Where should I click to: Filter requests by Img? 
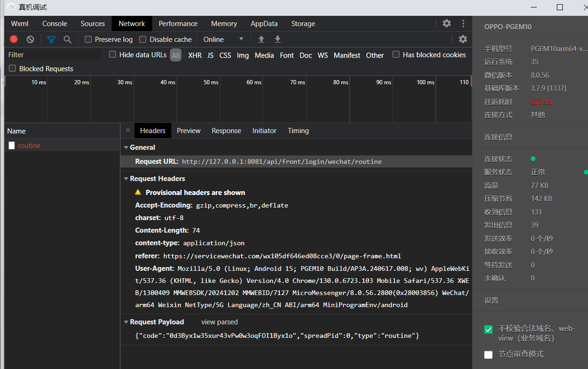[243, 55]
